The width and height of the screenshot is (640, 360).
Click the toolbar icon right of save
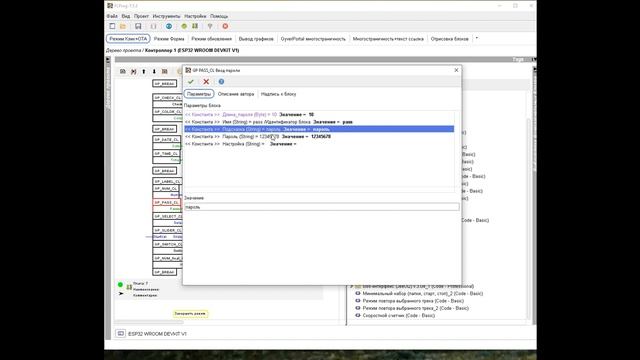(153, 26)
